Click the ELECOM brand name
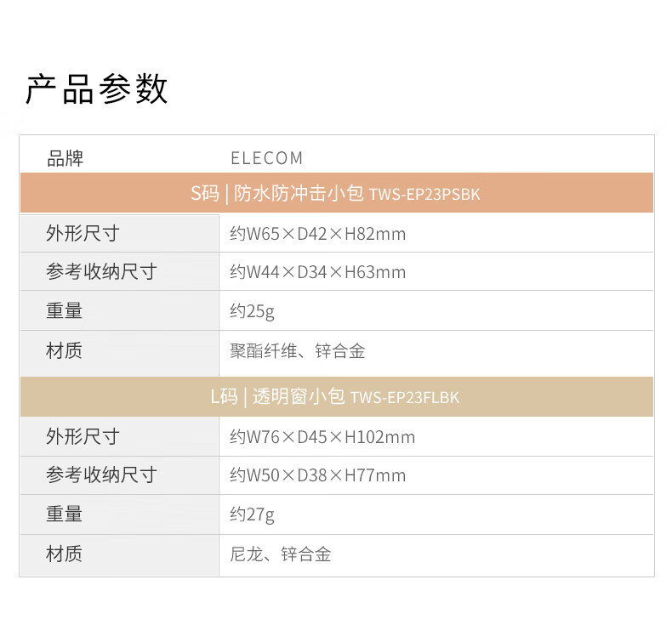 coord(266,158)
